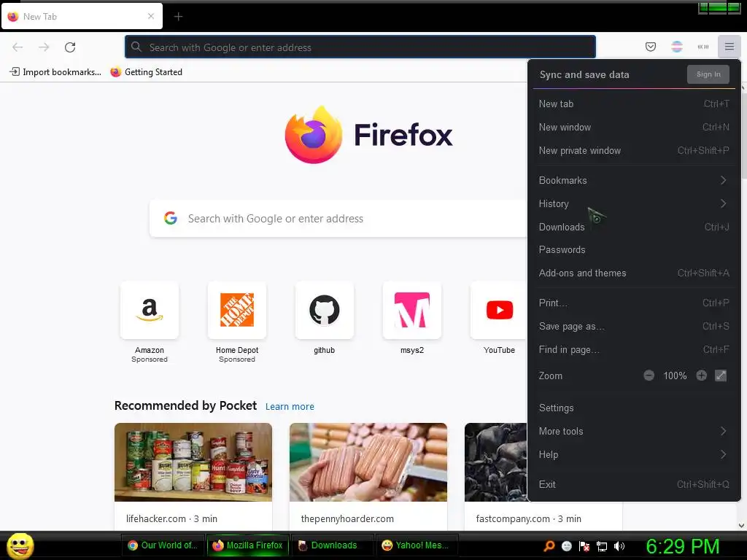
Task: Expand the Help submenu
Action: tap(634, 455)
